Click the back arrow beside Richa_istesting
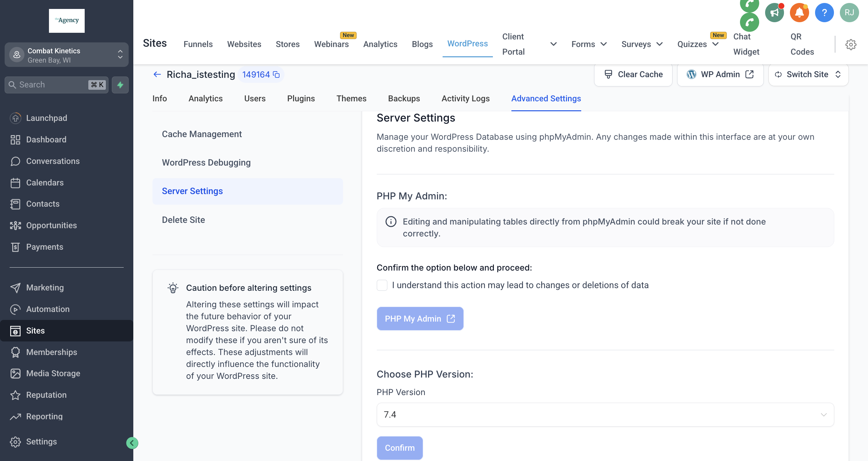This screenshot has height=461, width=868. pos(157,75)
